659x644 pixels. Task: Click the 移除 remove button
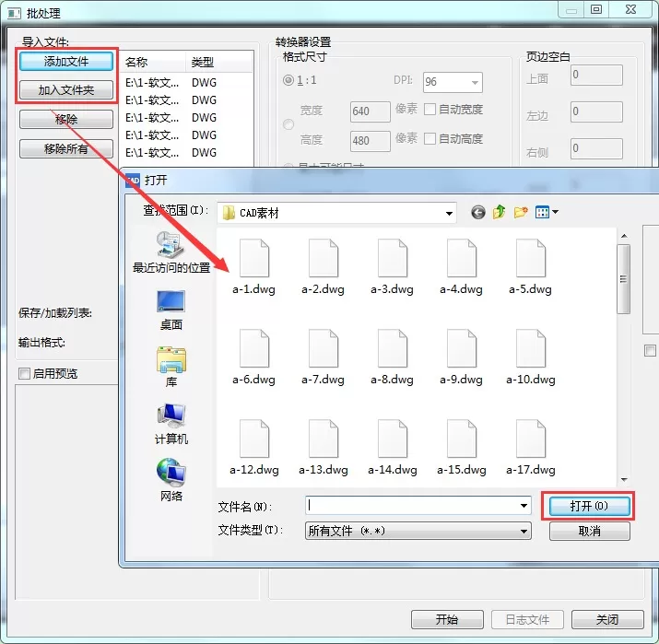(x=66, y=119)
